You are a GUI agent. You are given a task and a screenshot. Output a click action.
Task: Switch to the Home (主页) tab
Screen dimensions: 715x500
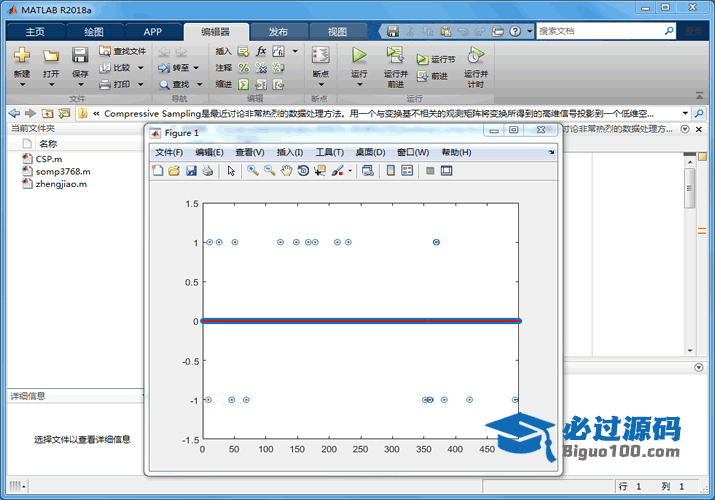[x=35, y=31]
